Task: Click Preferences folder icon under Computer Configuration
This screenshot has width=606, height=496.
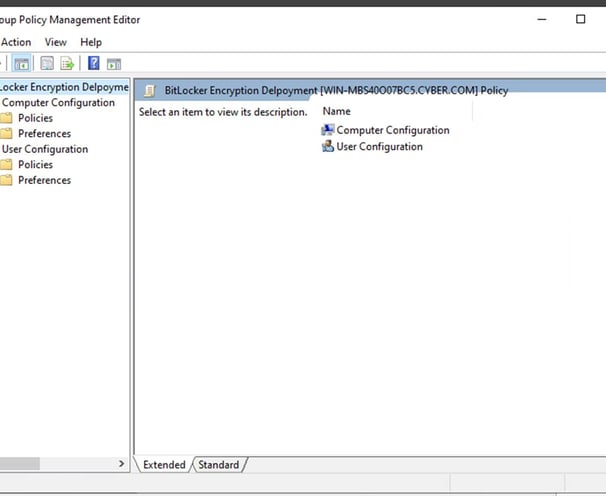Action: (6, 133)
